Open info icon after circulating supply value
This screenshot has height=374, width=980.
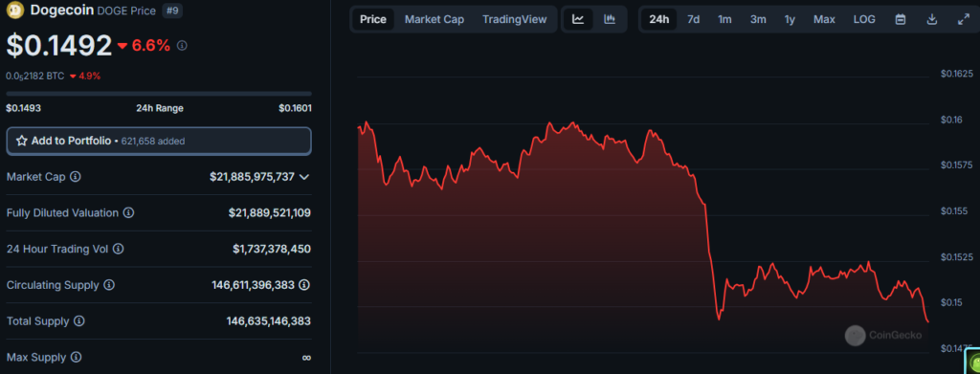point(304,285)
